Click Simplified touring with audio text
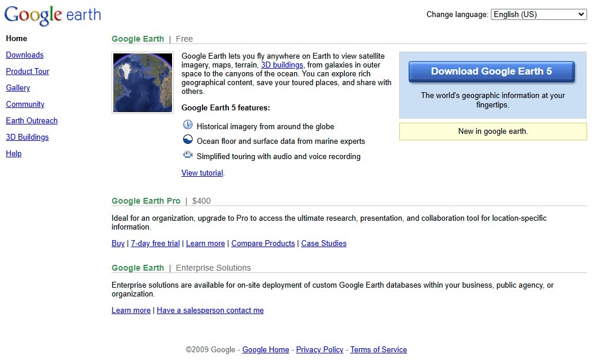This screenshot has width=593, height=364. click(x=278, y=157)
